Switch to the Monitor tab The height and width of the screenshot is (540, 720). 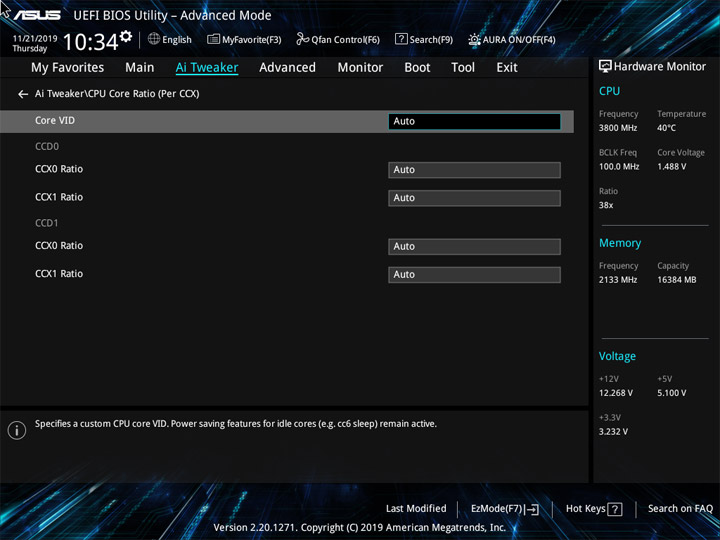(360, 68)
